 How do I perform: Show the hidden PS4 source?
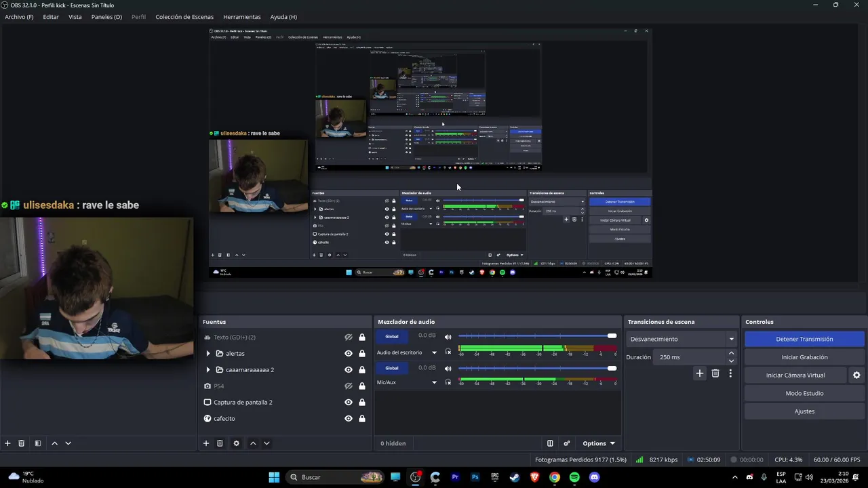[349, 386]
